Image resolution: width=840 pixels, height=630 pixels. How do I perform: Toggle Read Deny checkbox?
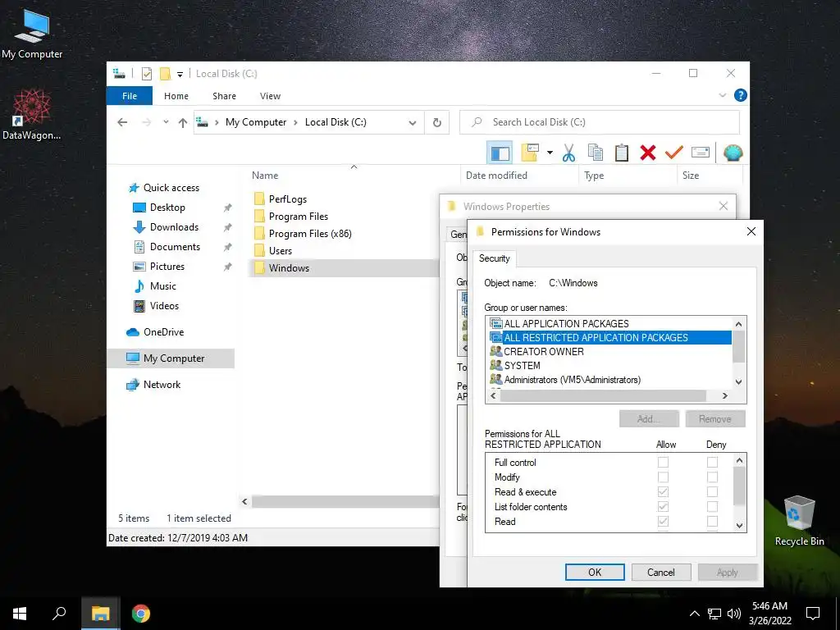click(712, 521)
